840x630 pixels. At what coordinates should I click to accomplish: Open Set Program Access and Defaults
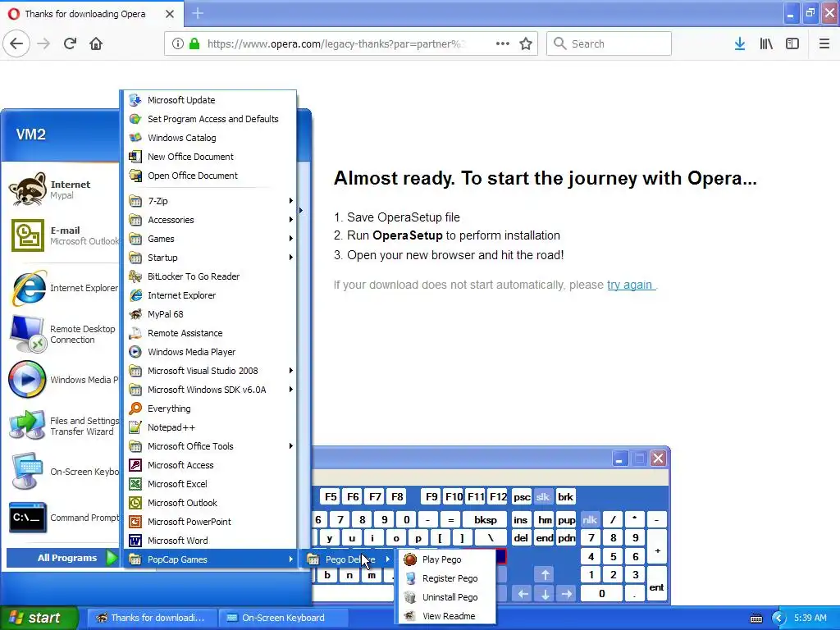point(210,119)
